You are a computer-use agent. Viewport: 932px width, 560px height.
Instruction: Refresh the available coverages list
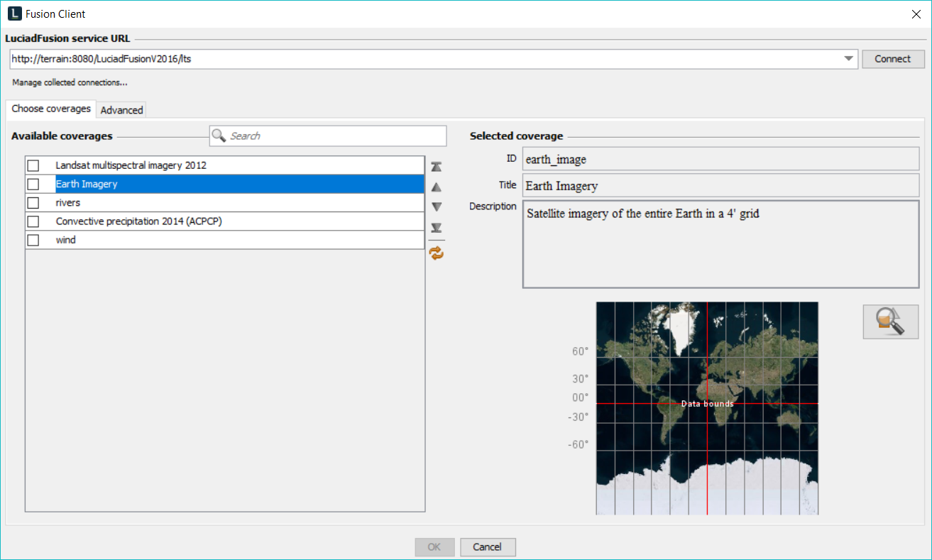tap(437, 253)
